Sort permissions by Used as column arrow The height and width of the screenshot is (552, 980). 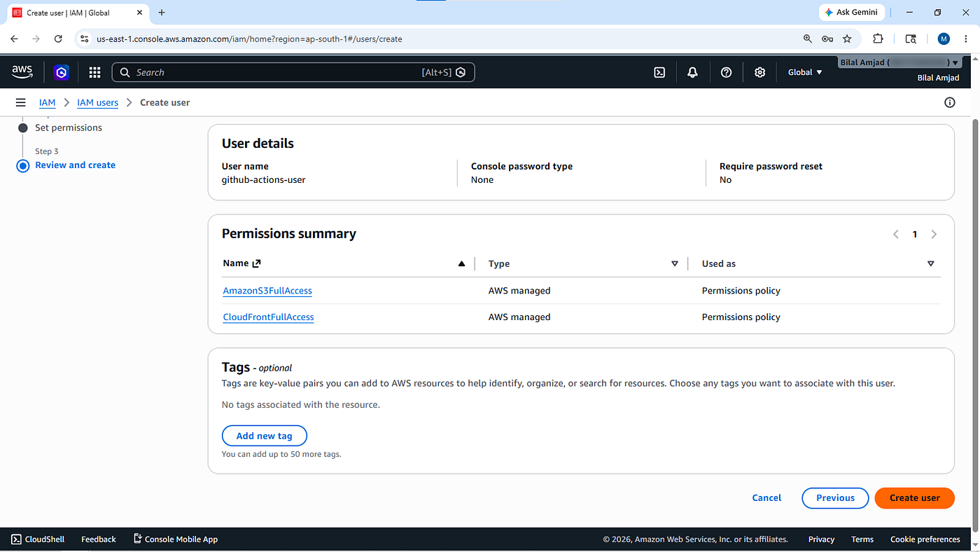930,264
